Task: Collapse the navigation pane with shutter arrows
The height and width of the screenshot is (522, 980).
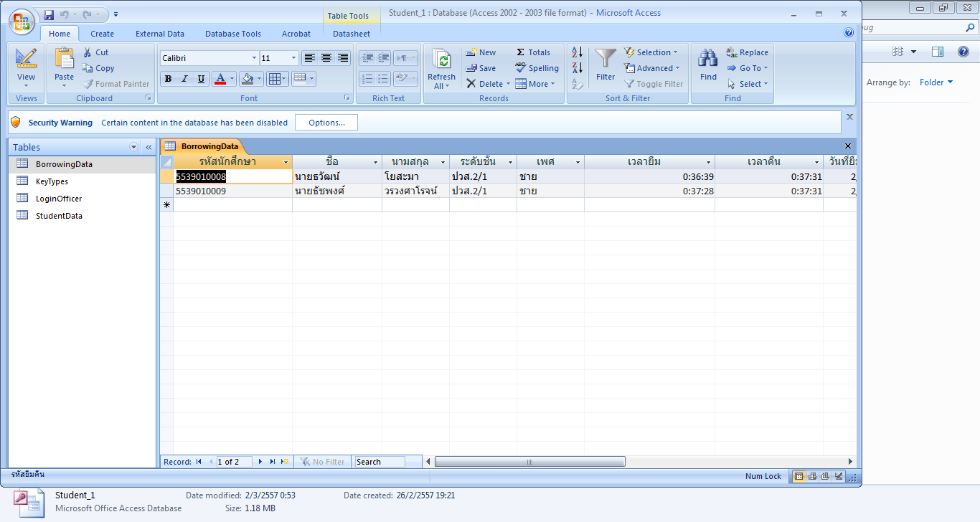Action: (149, 147)
